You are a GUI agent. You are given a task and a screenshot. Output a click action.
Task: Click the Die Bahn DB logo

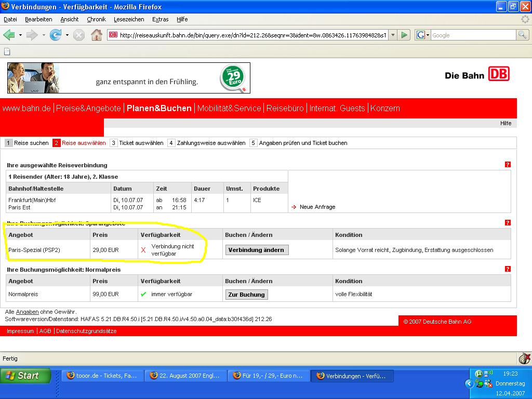click(477, 75)
